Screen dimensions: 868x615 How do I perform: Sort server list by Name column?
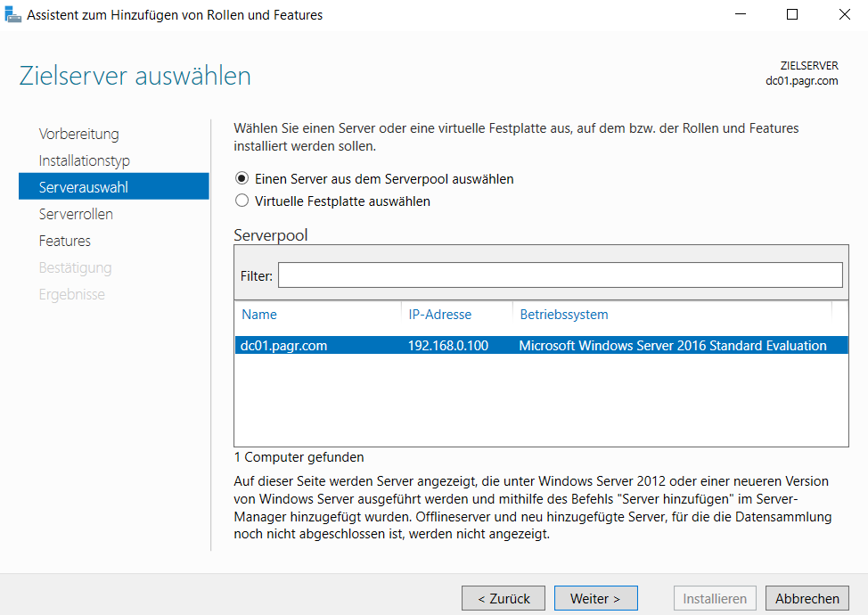(259, 315)
